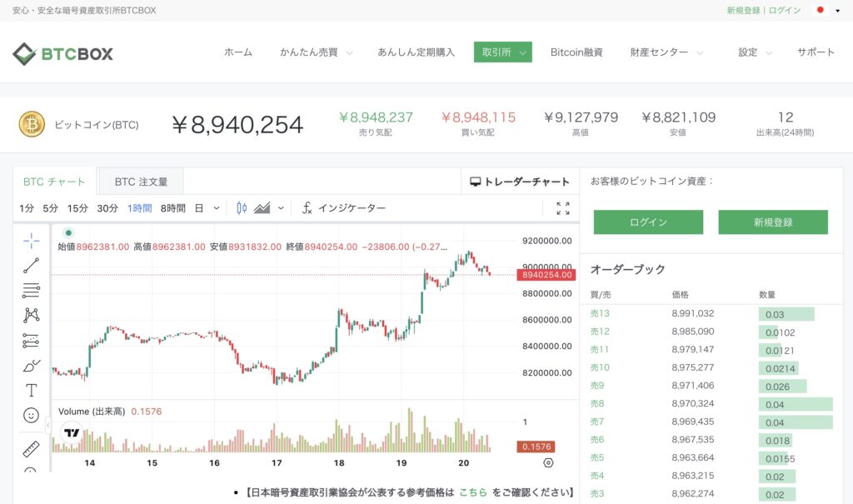Open the horizontal lines tool group
Screen dimensions: 853x504
31,290
